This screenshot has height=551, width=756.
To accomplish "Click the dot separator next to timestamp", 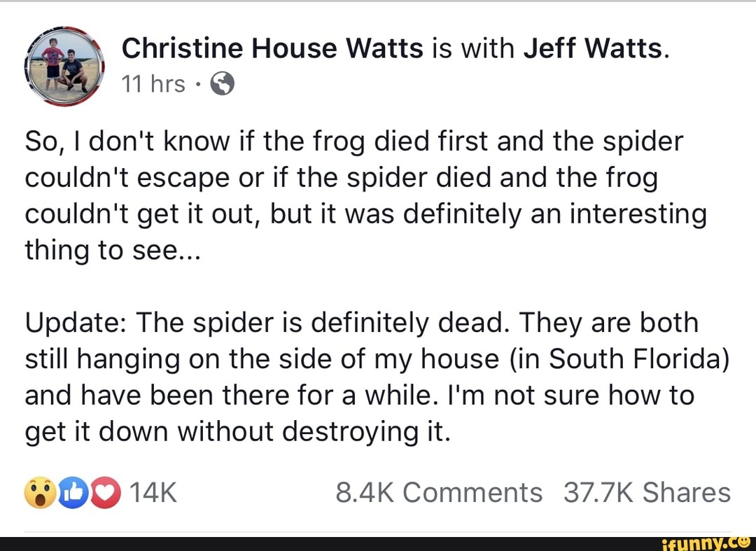I will point(199,83).
